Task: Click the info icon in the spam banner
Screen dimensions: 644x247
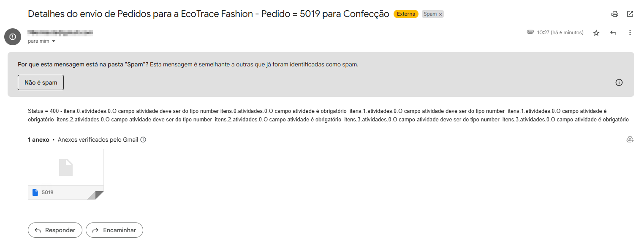Action: coord(619,82)
